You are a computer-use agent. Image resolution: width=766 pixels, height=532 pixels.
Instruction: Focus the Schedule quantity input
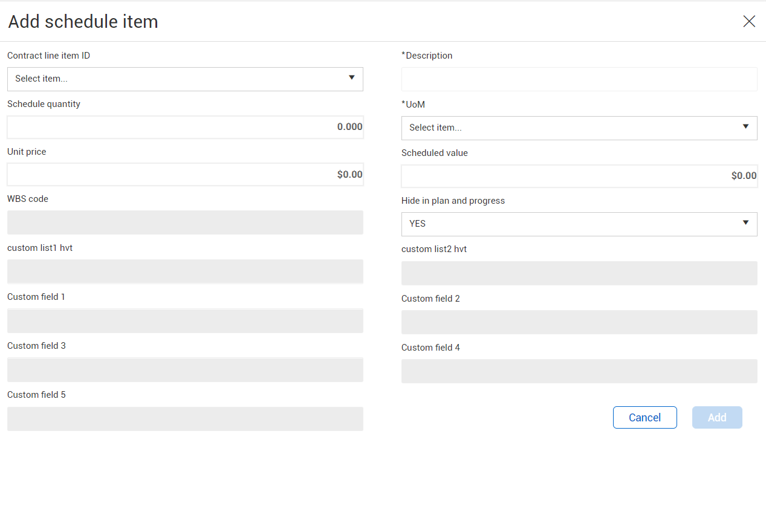pos(185,127)
